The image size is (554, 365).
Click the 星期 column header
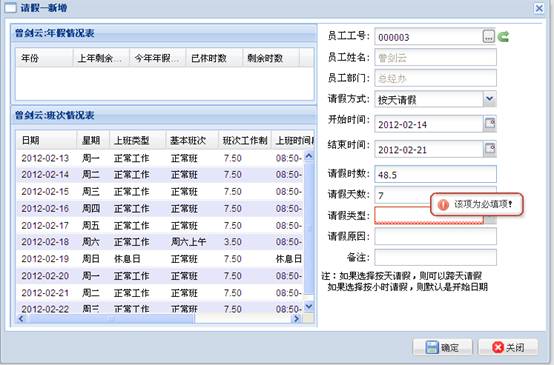point(93,140)
